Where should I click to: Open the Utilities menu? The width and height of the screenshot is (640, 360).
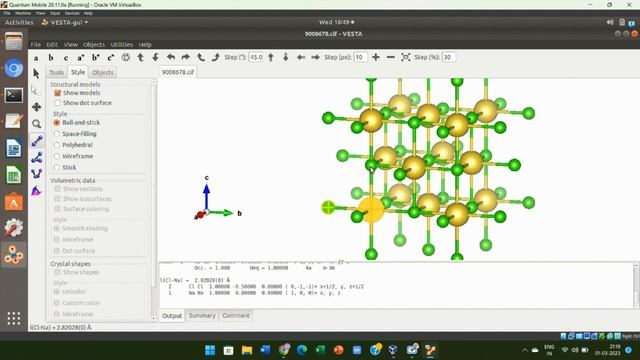[122, 44]
